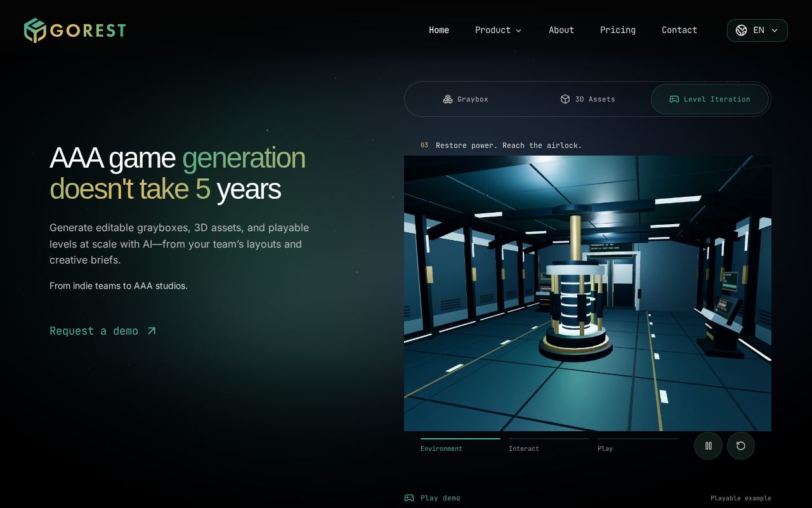
Task: Click the AAA game generation headline
Action: (x=178, y=173)
